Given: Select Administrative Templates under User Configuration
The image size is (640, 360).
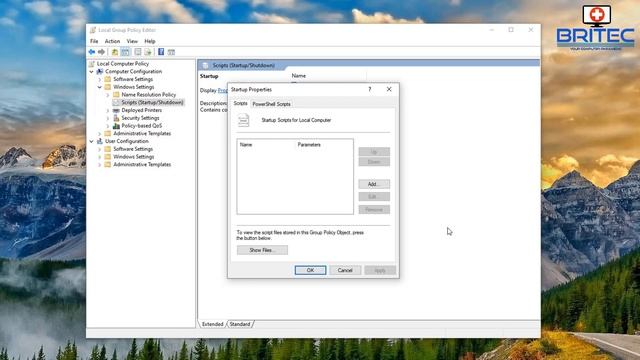Looking at the screenshot, I should (142, 164).
